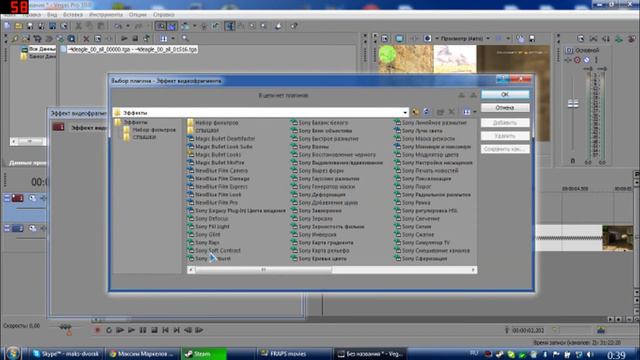Select Sony Defocus plugin
This screenshot has width=640, height=360.
[x=211, y=218]
